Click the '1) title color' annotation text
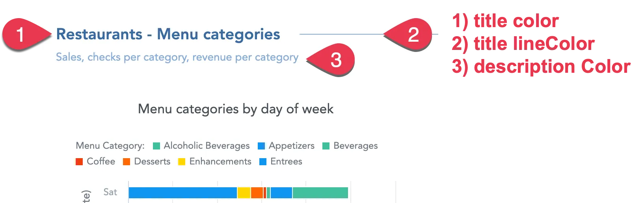Screen dimensions: 644x203 point(505,21)
